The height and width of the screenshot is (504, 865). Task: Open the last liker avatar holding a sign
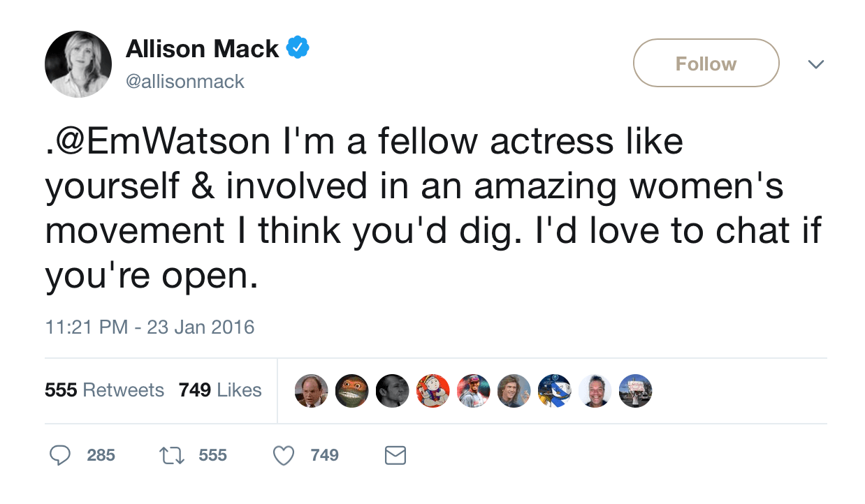point(636,391)
